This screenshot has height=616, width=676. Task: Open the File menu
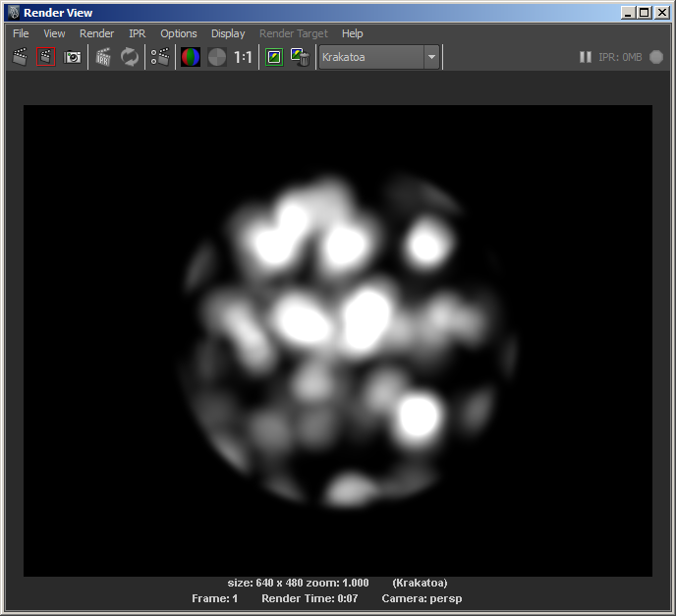coord(21,33)
